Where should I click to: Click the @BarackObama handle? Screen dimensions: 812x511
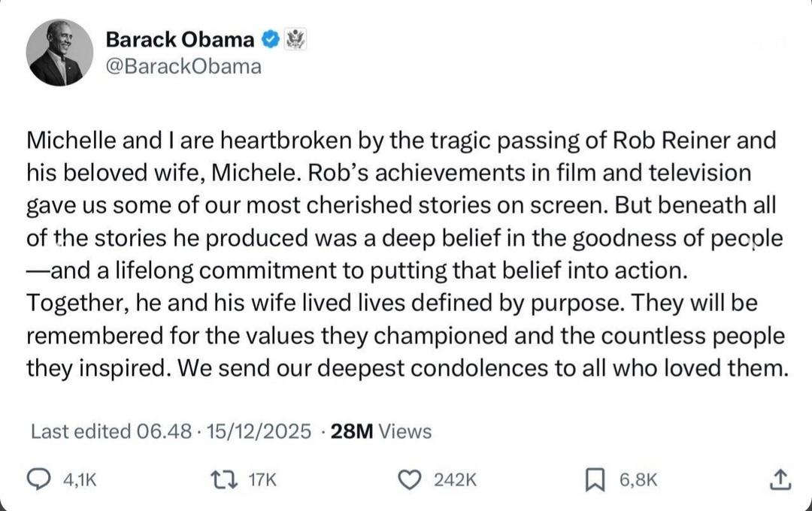[x=183, y=66]
